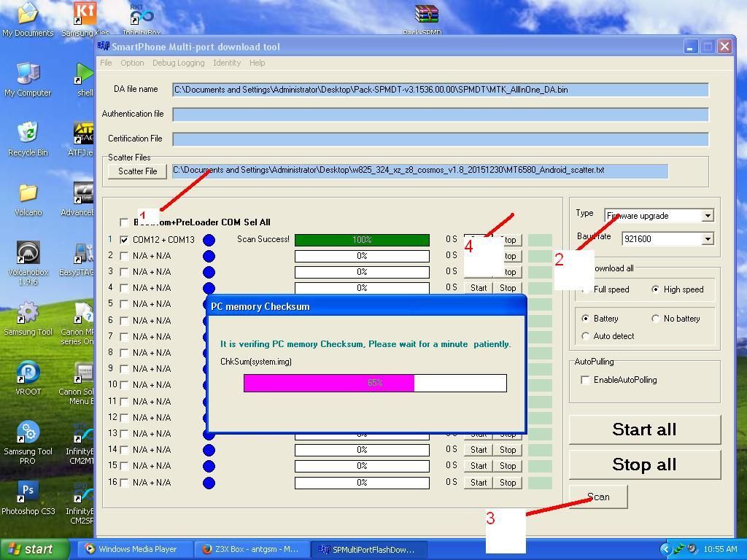
Task: Click the blue status dot for port 3
Action: click(x=209, y=273)
